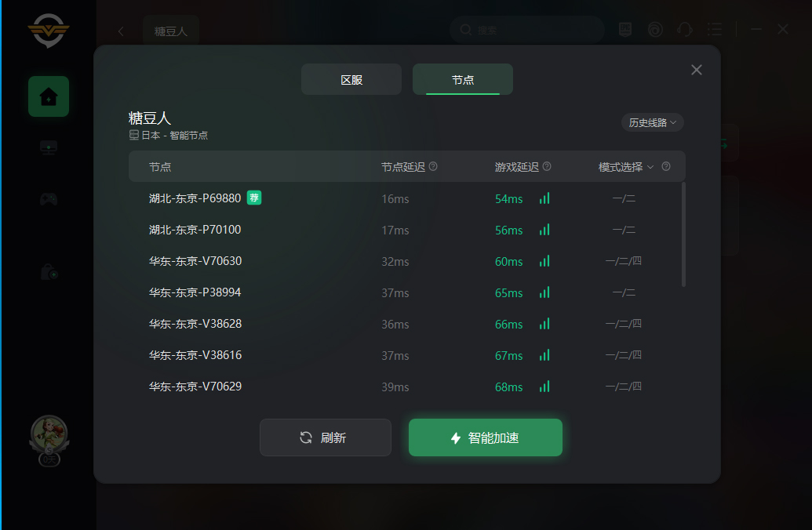This screenshot has width=812, height=530.
Task: Select node 华东-东京-V70629
Action: point(406,387)
